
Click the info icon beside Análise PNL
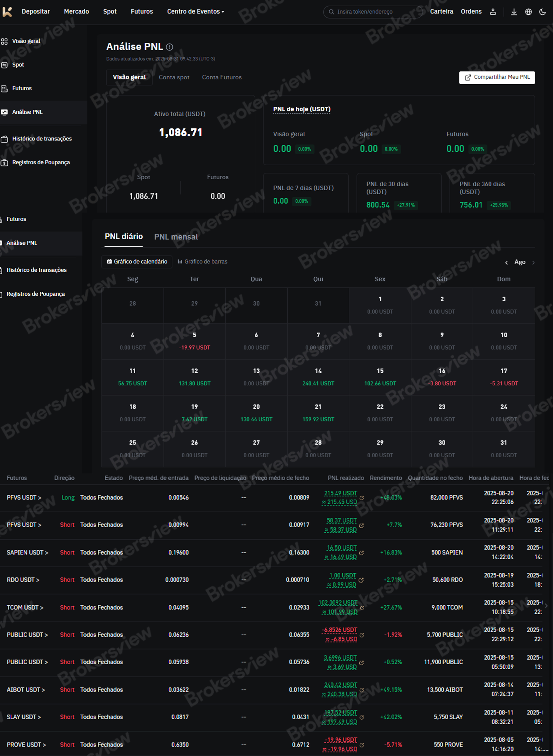(x=170, y=47)
